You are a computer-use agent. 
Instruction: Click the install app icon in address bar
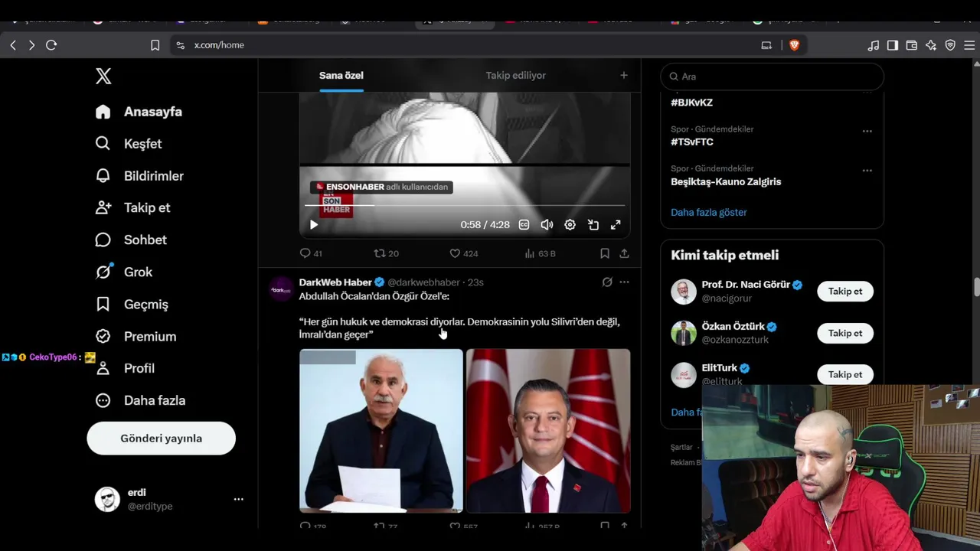(x=766, y=45)
